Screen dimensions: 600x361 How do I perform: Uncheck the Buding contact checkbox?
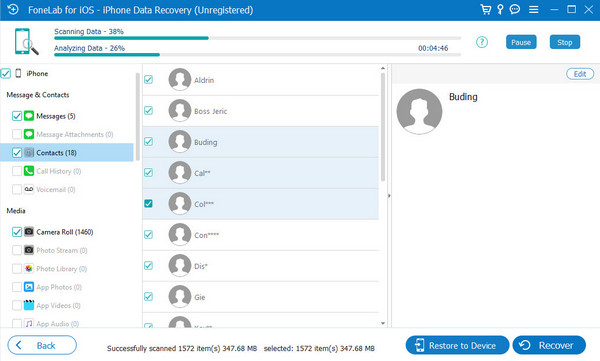148,142
